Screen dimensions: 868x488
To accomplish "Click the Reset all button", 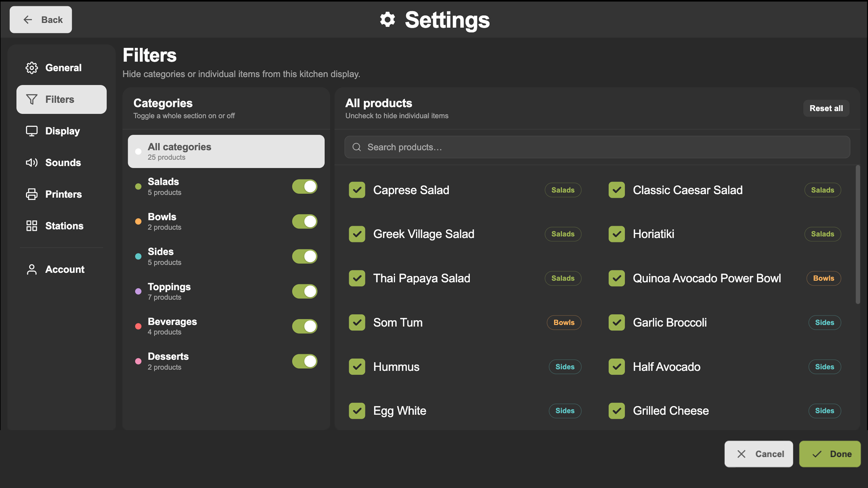I will [826, 108].
